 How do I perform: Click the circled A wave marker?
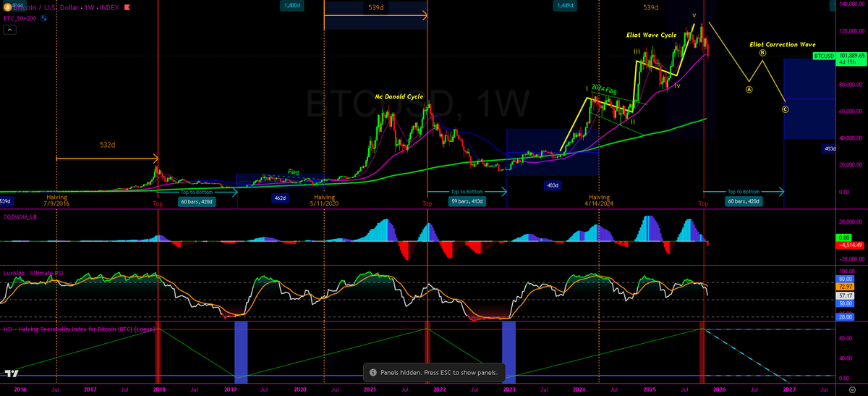point(749,90)
